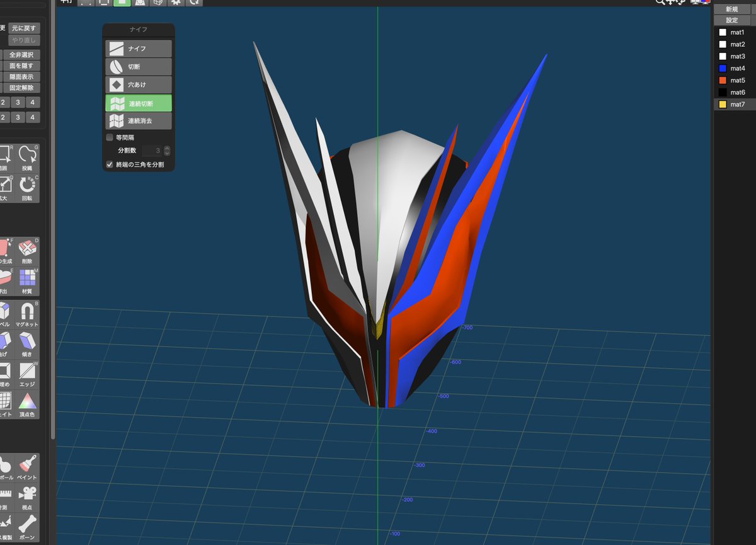Enable the 等間隔 equal spacing checkbox

pyautogui.click(x=110, y=137)
